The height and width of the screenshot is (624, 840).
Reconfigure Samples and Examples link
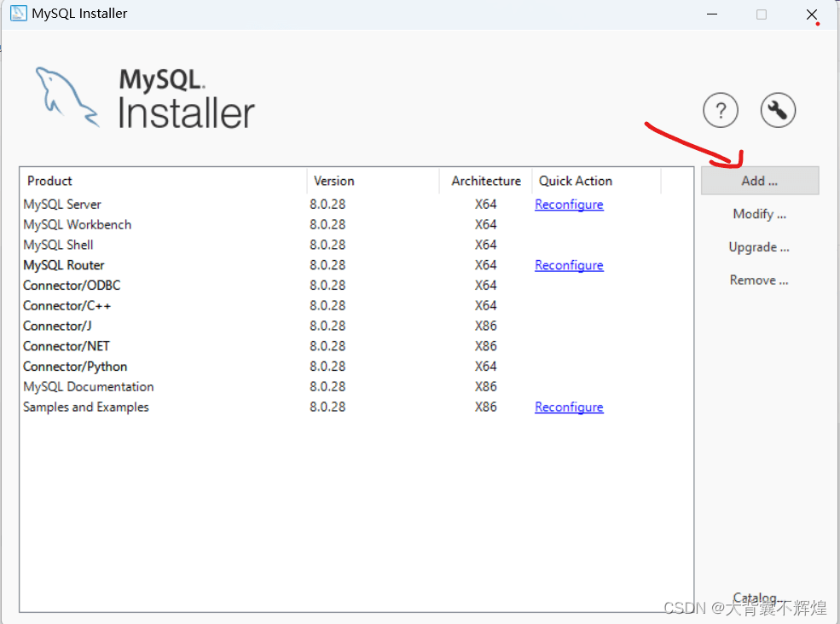(x=569, y=407)
